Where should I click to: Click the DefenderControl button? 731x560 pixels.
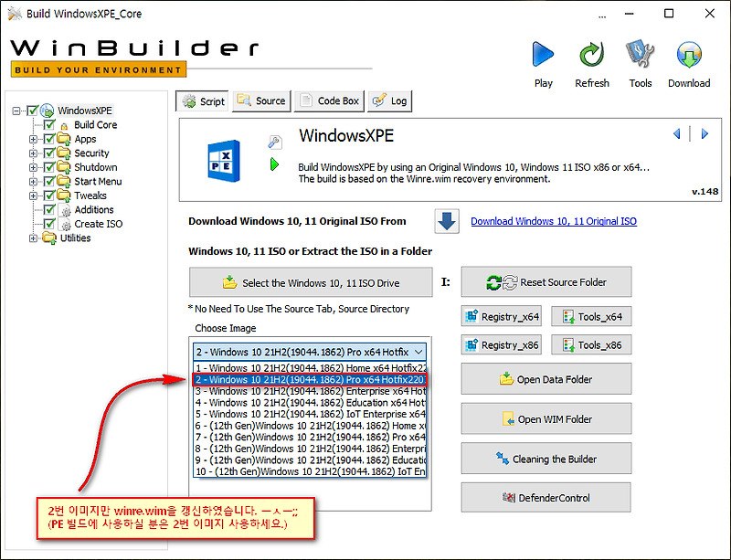pyautogui.click(x=546, y=498)
